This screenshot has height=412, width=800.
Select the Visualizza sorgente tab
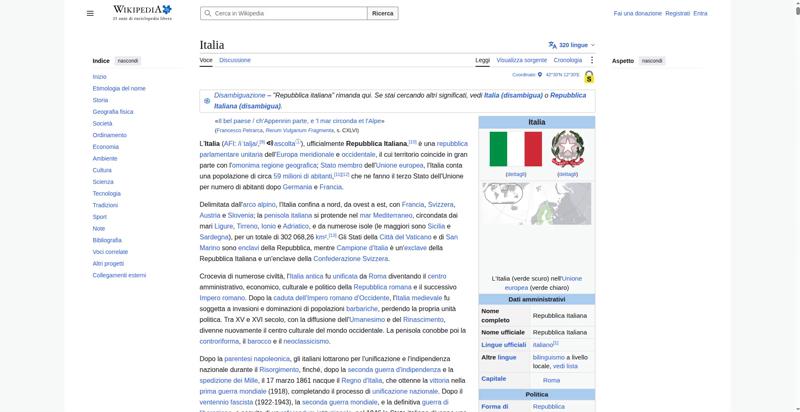click(521, 60)
